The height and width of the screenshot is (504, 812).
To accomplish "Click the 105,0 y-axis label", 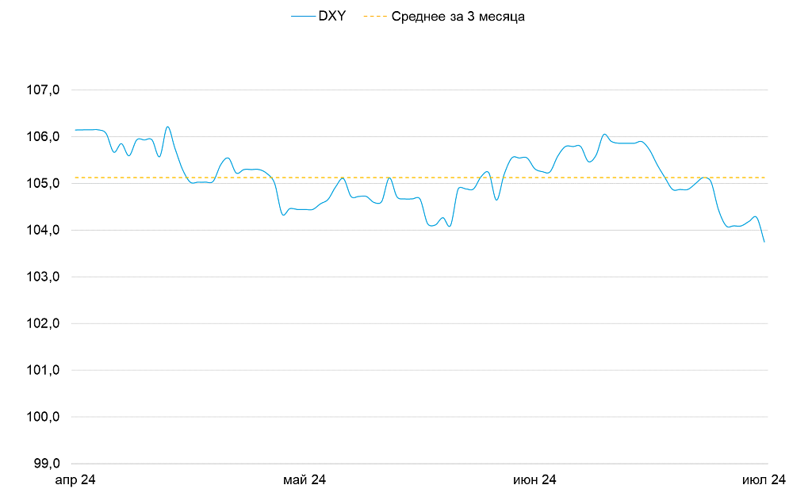I will (x=44, y=184).
